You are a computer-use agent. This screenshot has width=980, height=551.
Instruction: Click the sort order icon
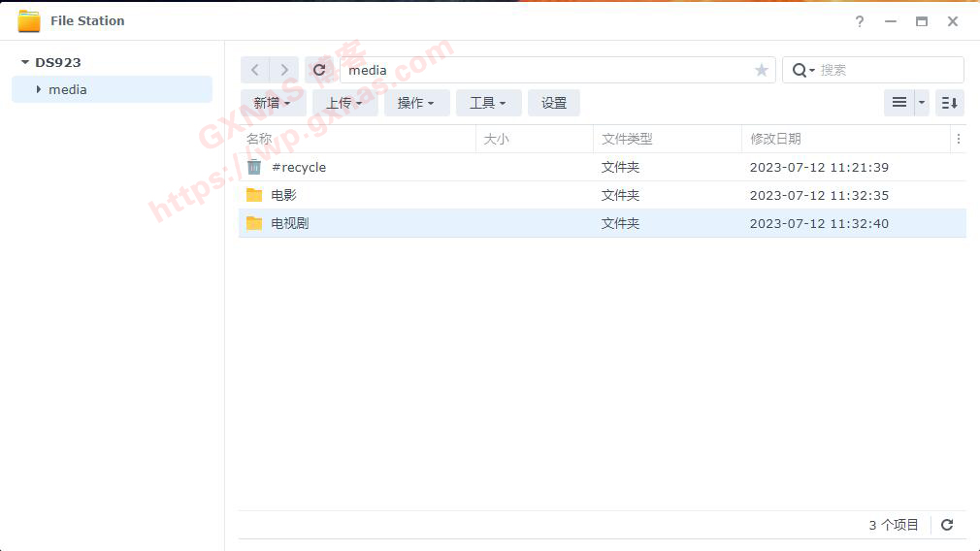tap(949, 103)
